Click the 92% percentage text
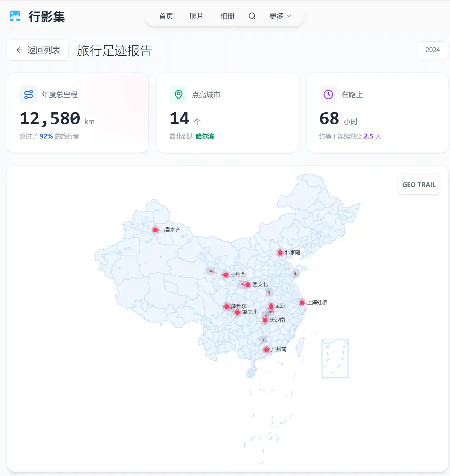 coord(46,136)
